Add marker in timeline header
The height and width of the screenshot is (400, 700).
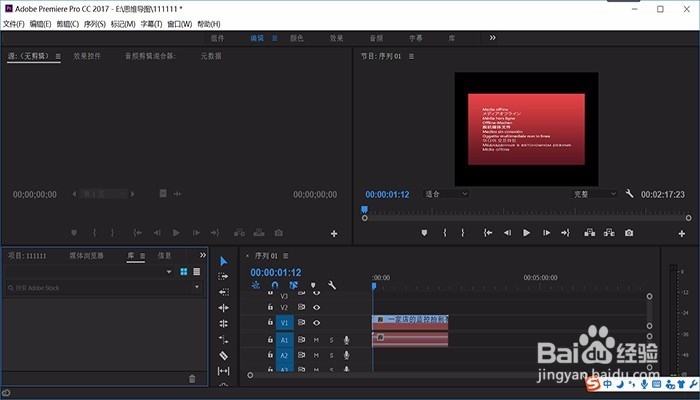(313, 285)
